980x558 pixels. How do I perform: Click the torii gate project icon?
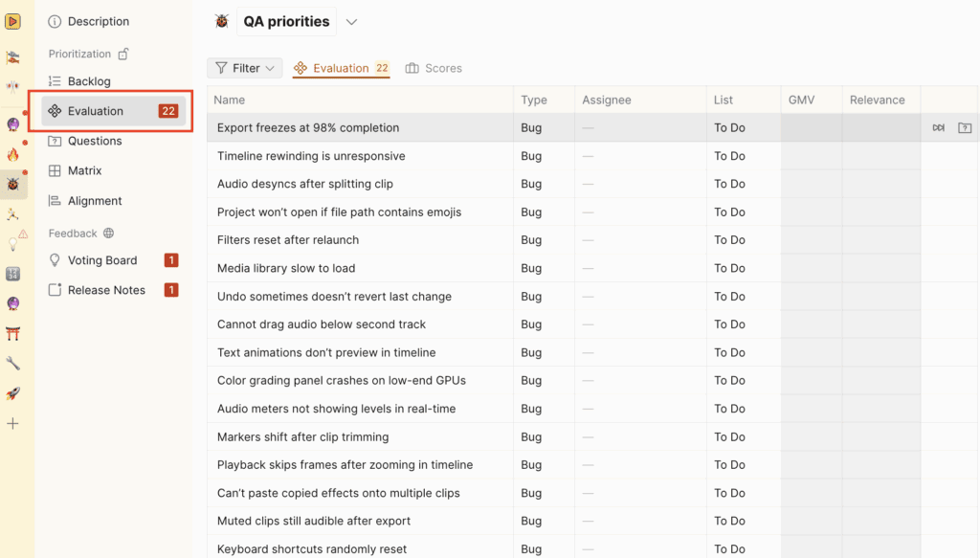(x=12, y=333)
